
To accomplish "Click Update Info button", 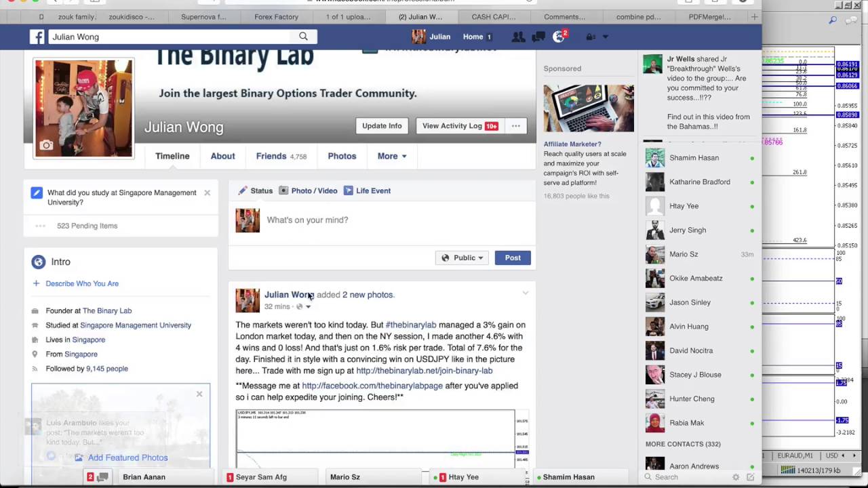I will pos(382,126).
